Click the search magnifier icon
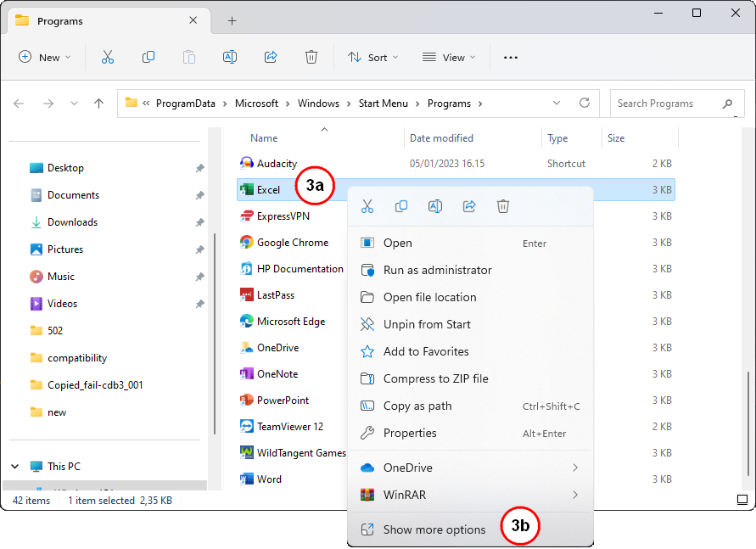Image resolution: width=756 pixels, height=549 pixels. (727, 104)
